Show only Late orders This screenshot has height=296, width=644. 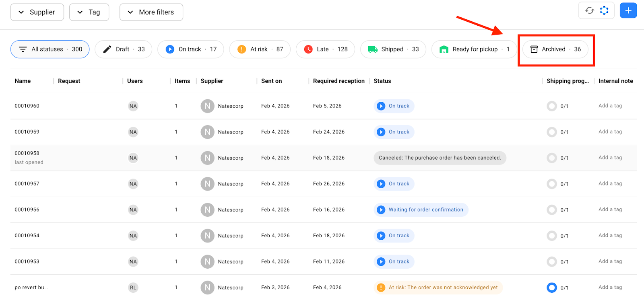click(x=325, y=49)
